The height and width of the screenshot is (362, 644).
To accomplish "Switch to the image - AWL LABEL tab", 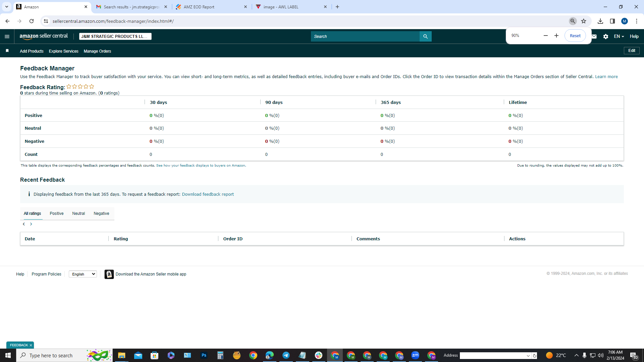I will pyautogui.click(x=291, y=7).
